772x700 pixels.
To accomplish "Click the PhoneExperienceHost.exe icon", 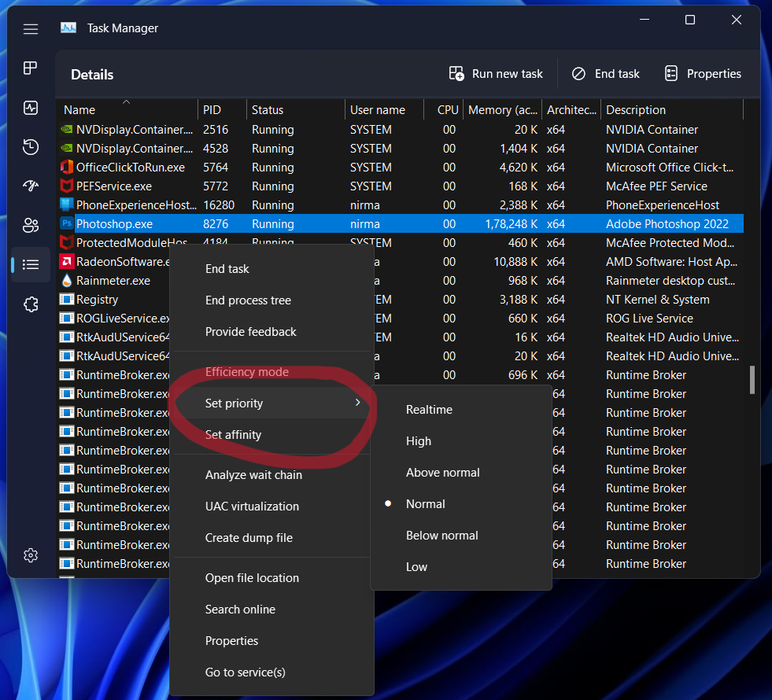I will coord(66,204).
